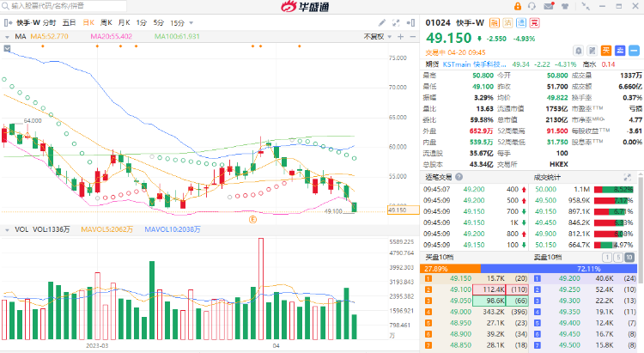This screenshot has height=353, width=644.
Task: Click the blue 72.11% ask ratio bar
Action: pyautogui.click(x=559, y=269)
